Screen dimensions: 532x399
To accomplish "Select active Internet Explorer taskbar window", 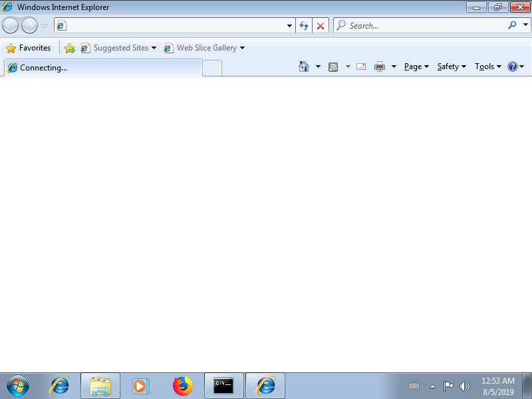I will pyautogui.click(x=265, y=386).
